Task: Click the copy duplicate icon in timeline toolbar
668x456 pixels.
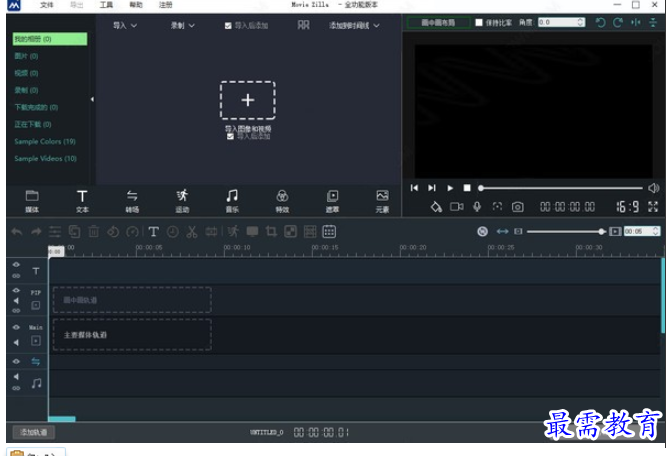Action: 75,231
